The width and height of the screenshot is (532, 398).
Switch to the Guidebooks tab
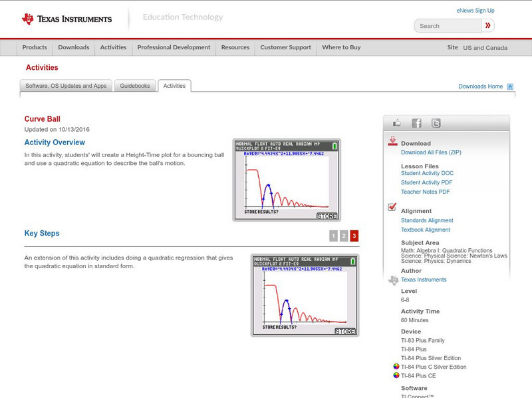coord(136,86)
